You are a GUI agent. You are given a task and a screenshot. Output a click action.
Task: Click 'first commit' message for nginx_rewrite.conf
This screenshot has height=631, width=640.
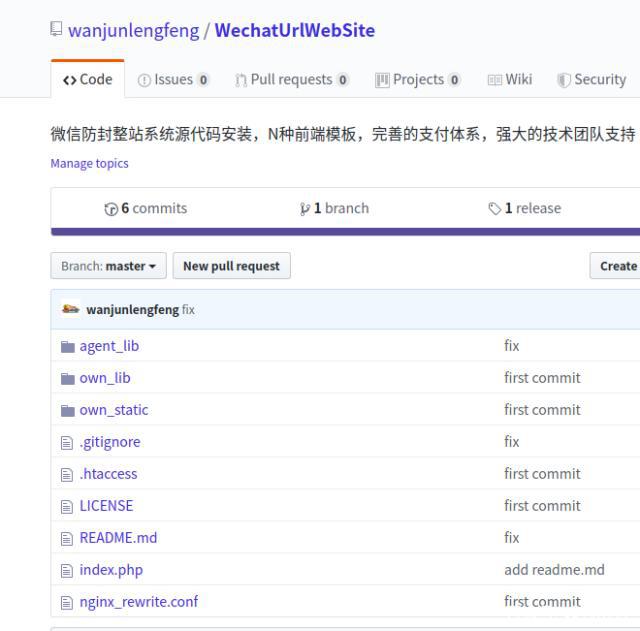(x=542, y=602)
